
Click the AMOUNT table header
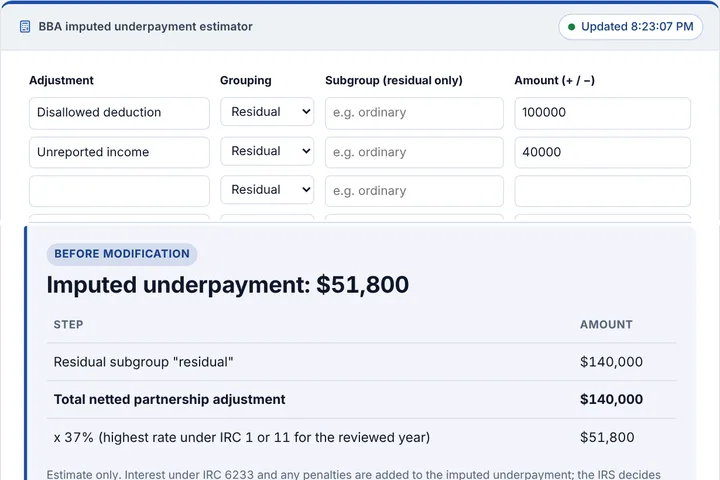606,325
